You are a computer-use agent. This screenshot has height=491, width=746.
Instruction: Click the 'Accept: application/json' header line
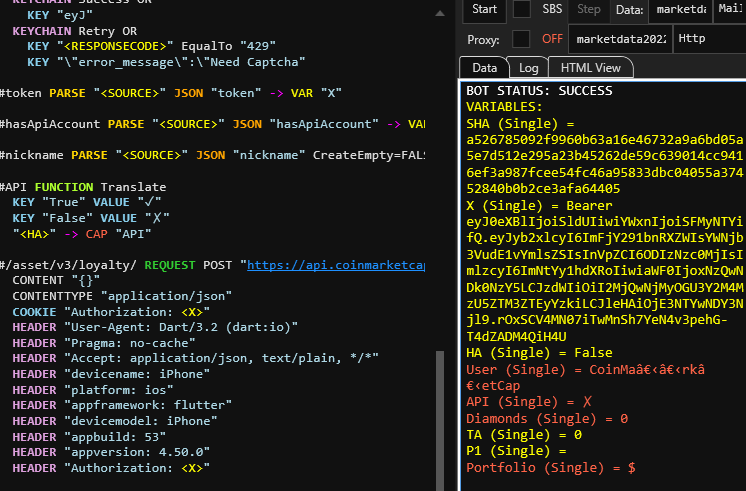click(x=196, y=358)
